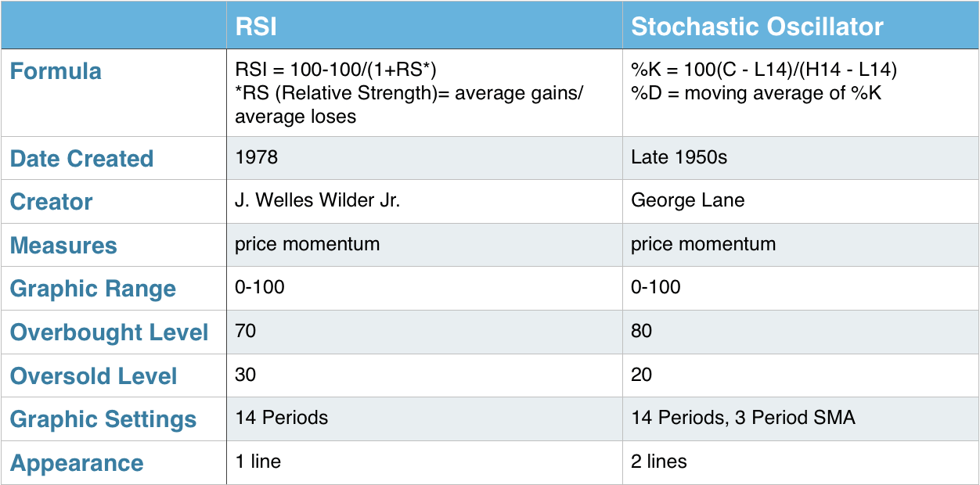Select the Date Created row label
The width and height of the screenshot is (980, 485).
point(81,159)
